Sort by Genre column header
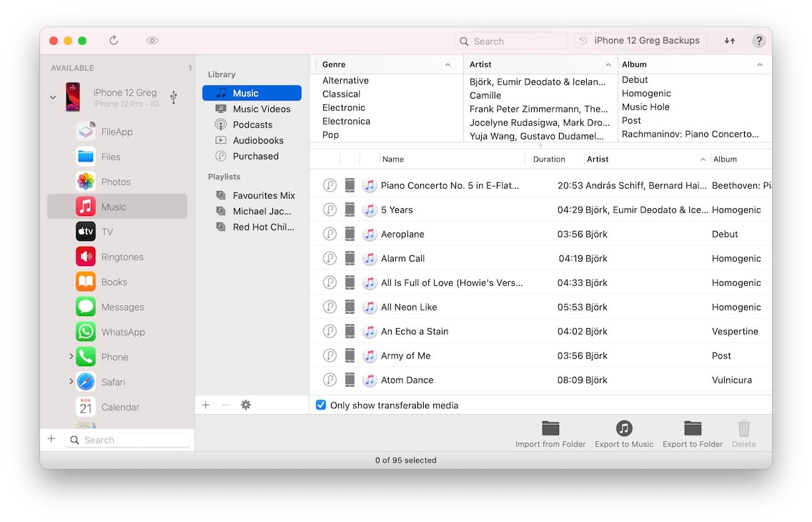This screenshot has height=522, width=812. [386, 64]
